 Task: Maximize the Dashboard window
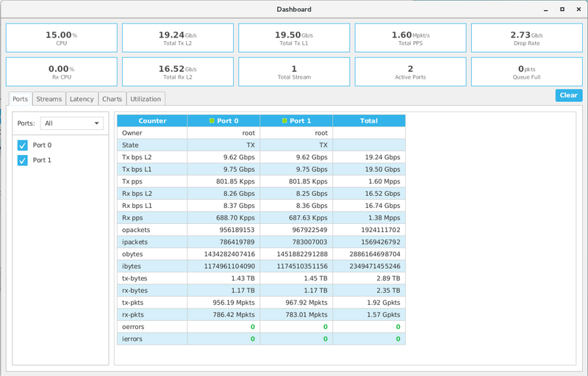coord(562,10)
